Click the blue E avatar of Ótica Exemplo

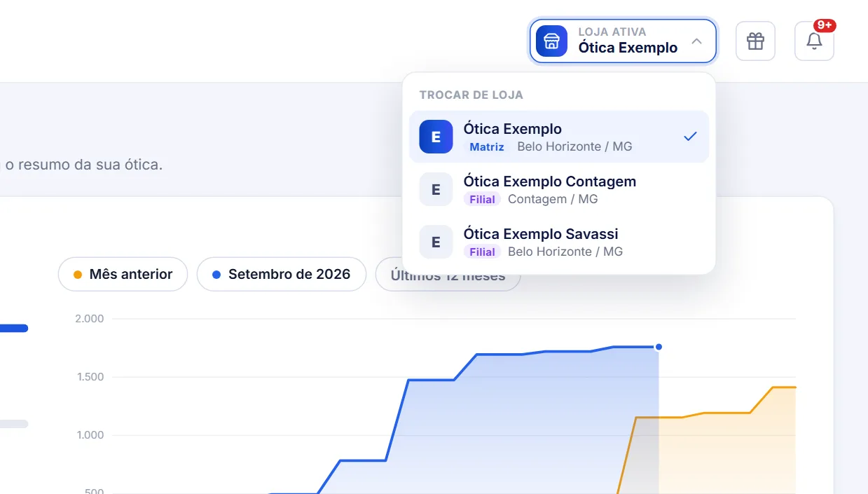(x=436, y=137)
